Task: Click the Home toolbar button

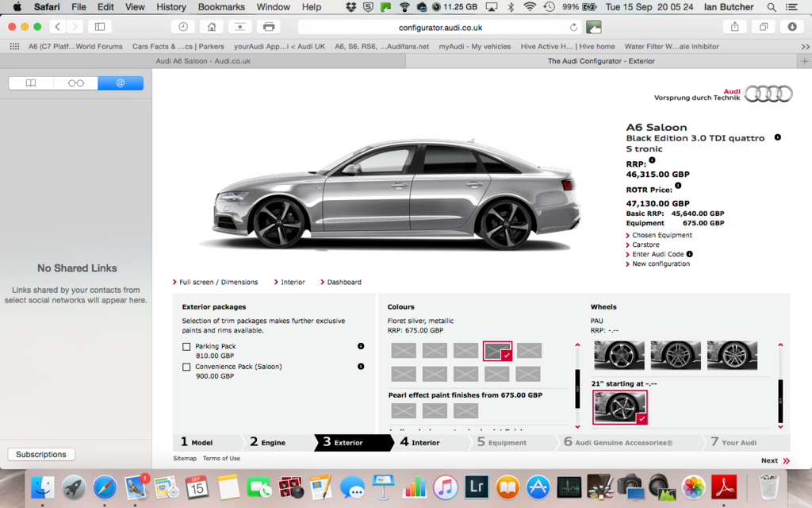Action: tap(211, 26)
